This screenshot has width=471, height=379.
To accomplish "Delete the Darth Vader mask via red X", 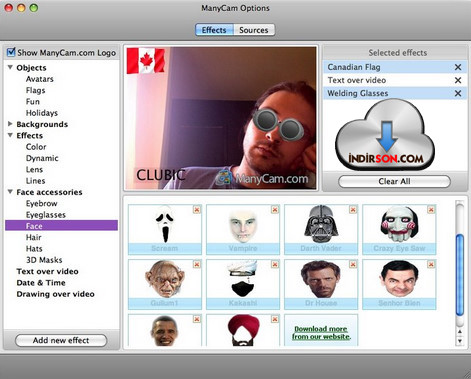I will coord(353,210).
